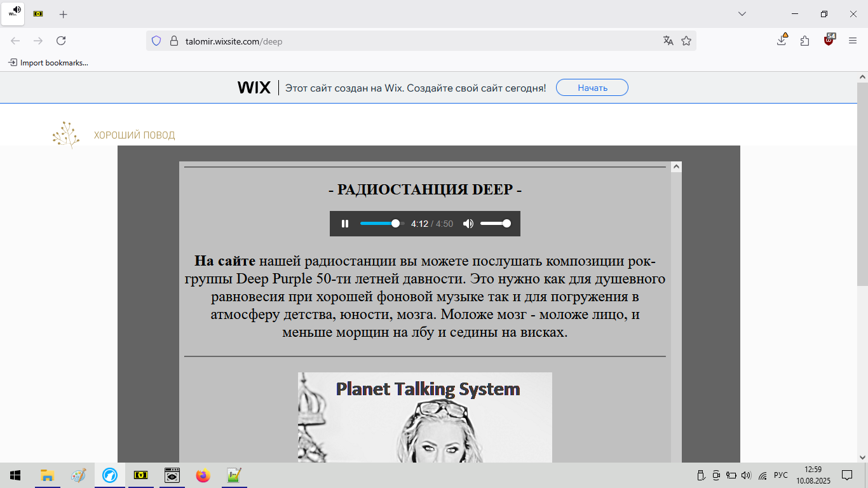Switch the РУС keyboard language indicator
Viewport: 868px width, 488px height.
pos(780,475)
